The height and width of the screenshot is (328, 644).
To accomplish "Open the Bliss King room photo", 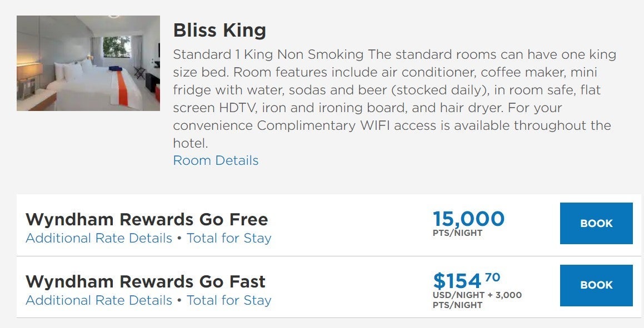I will coord(88,63).
